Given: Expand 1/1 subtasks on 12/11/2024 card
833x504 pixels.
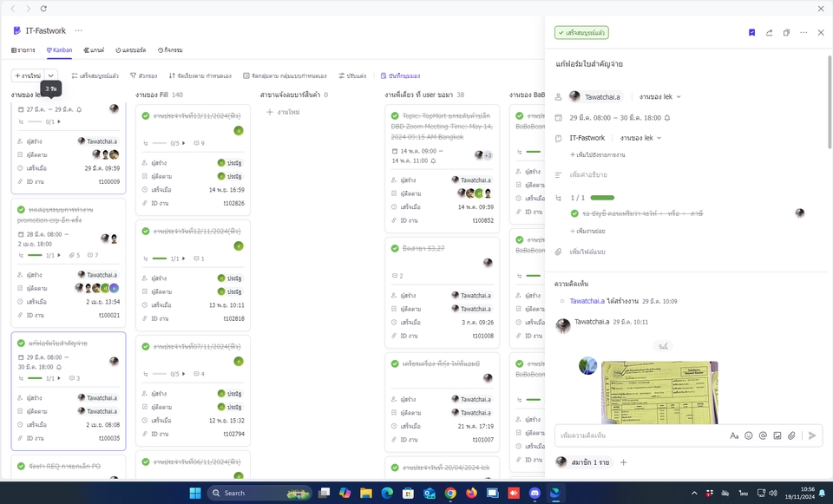Looking at the screenshot, I should click(x=184, y=259).
